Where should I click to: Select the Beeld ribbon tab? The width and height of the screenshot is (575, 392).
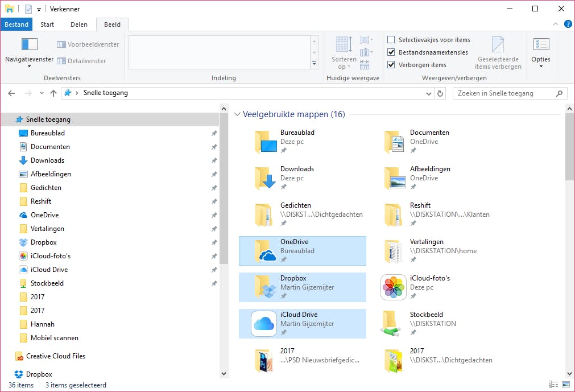click(x=112, y=24)
